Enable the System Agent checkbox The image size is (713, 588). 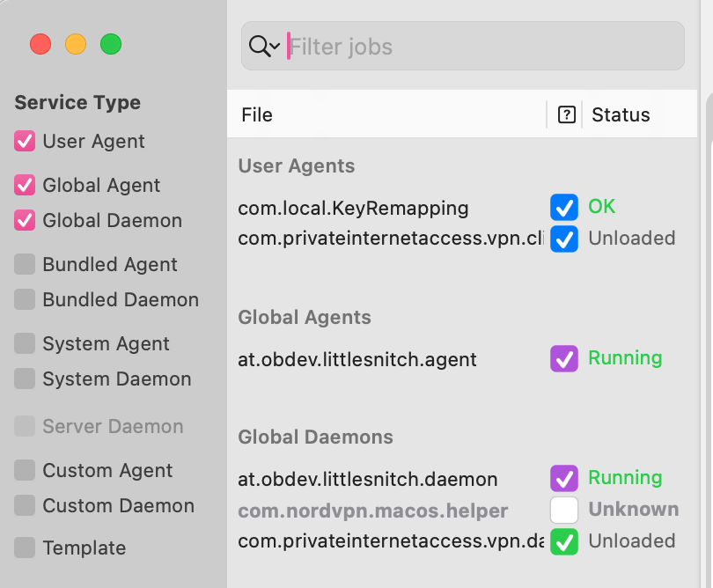click(26, 344)
